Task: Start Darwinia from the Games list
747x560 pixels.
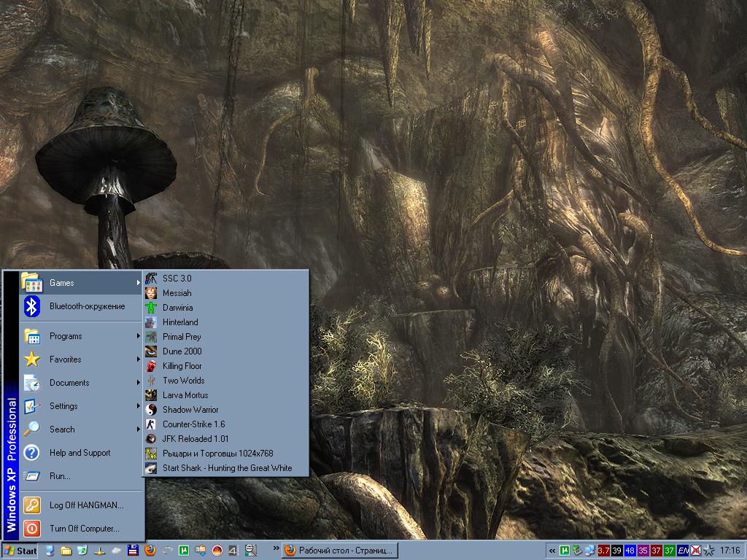Action: pos(226,308)
